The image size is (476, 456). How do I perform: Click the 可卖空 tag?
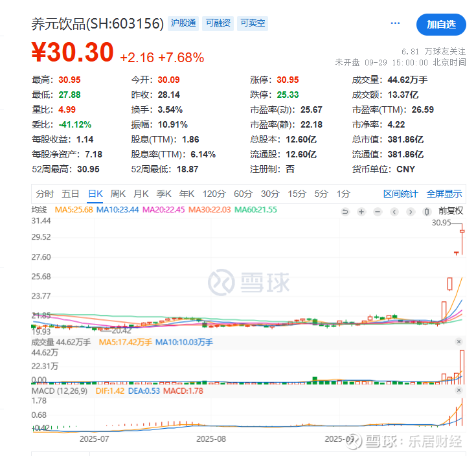pyautogui.click(x=253, y=23)
